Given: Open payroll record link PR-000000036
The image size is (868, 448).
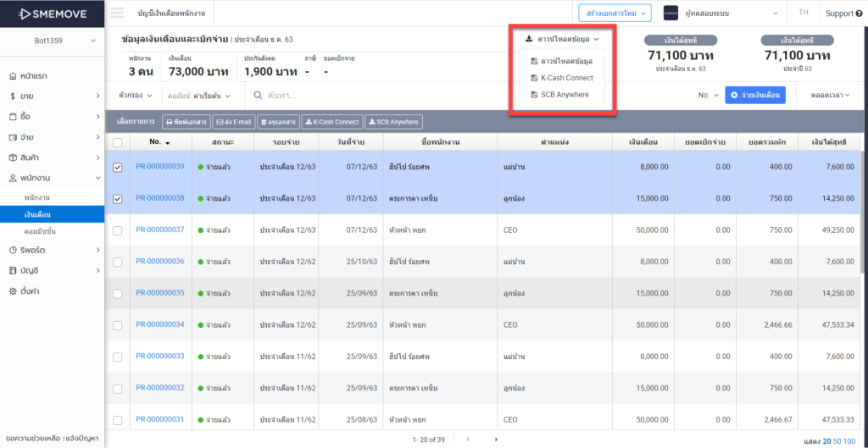Looking at the screenshot, I should (159, 262).
